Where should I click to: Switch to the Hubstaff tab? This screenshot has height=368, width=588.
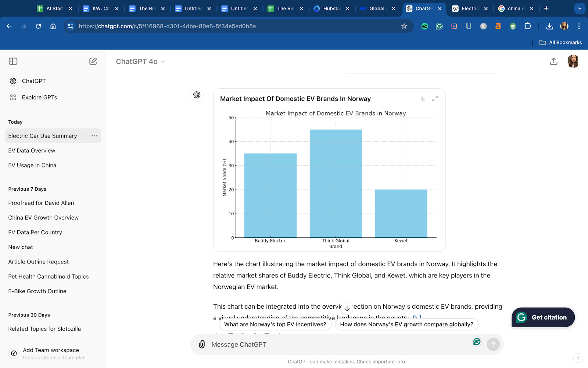tap(331, 8)
